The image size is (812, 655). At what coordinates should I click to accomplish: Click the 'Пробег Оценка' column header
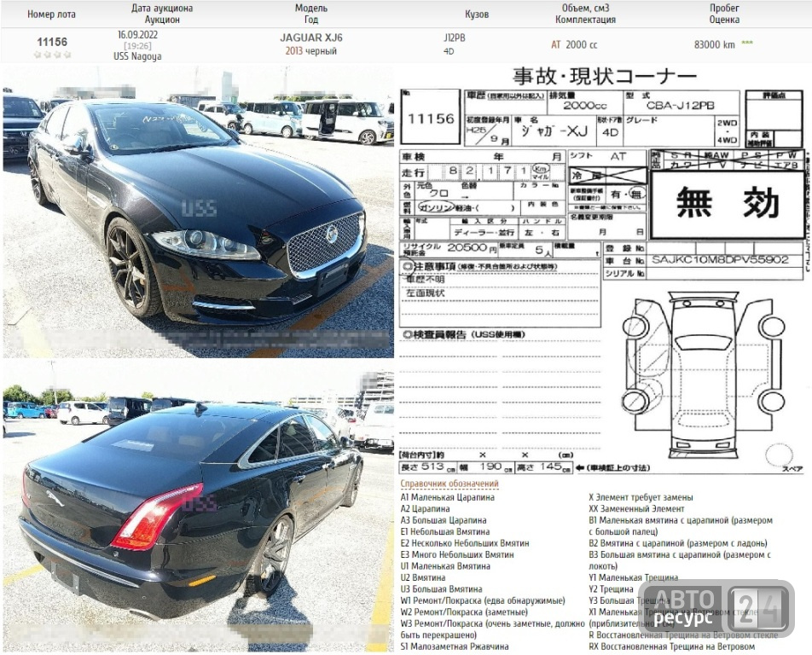[724, 14]
